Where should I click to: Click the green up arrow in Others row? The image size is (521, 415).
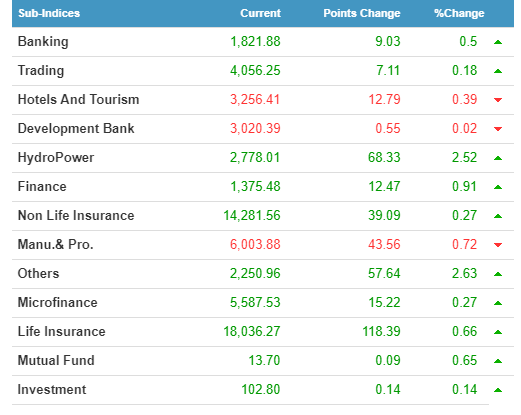497,274
